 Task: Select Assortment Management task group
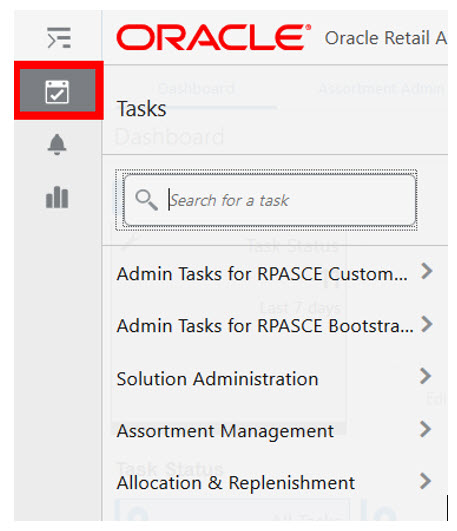click(x=225, y=431)
